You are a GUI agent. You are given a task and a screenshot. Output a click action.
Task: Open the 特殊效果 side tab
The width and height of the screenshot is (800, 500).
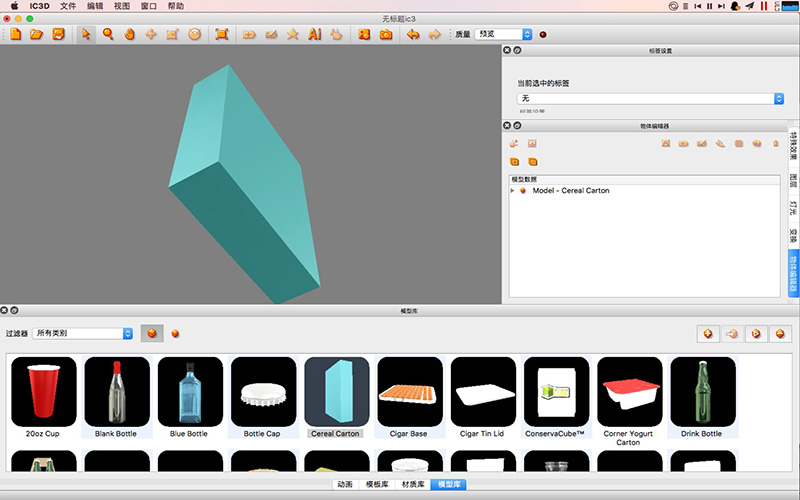pyautogui.click(x=793, y=146)
